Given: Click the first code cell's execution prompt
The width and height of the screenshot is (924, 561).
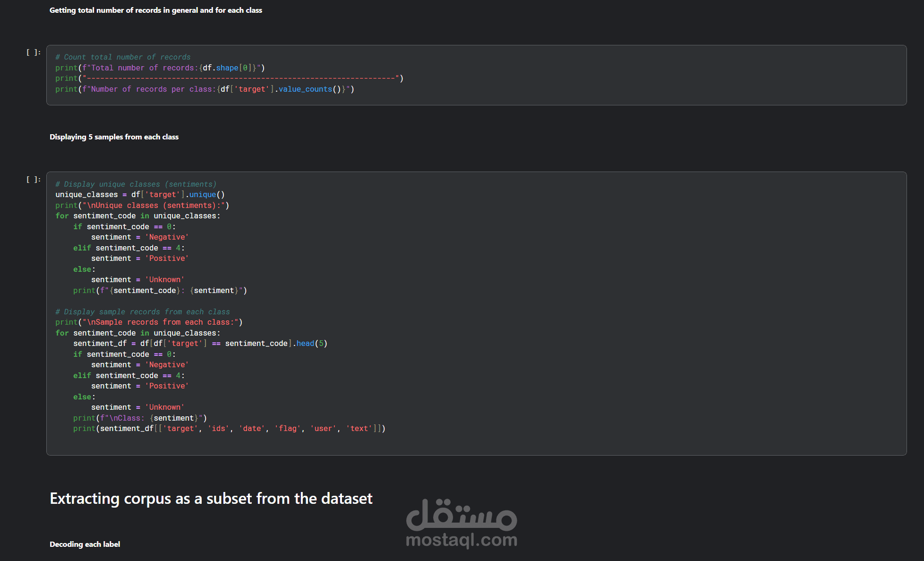Looking at the screenshot, I should 33,52.
